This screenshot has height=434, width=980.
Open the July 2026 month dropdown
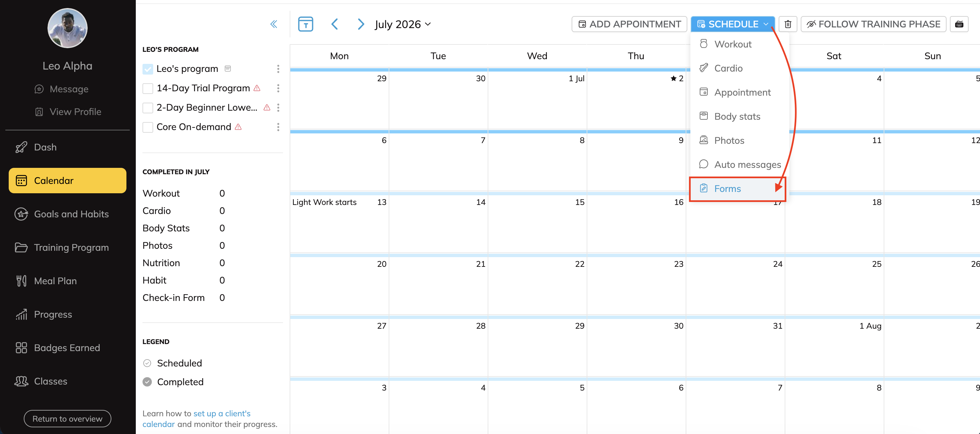(x=402, y=24)
